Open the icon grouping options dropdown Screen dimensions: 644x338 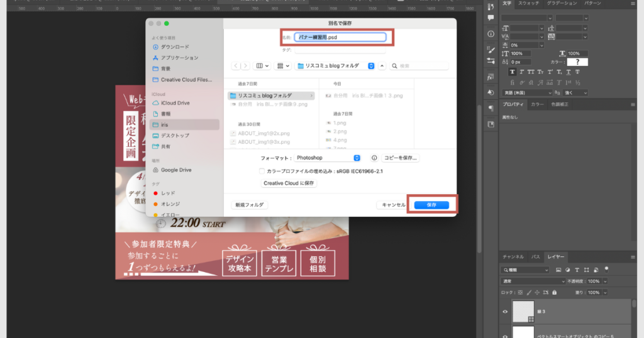[x=283, y=65]
